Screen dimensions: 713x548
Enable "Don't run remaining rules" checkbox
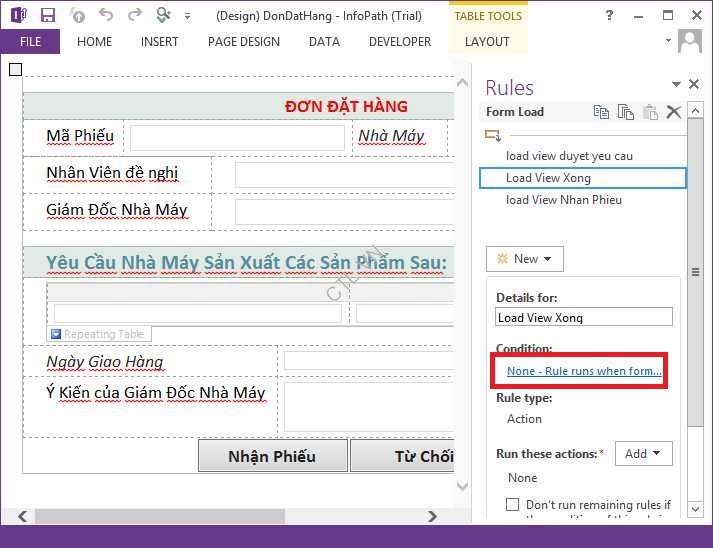[513, 505]
